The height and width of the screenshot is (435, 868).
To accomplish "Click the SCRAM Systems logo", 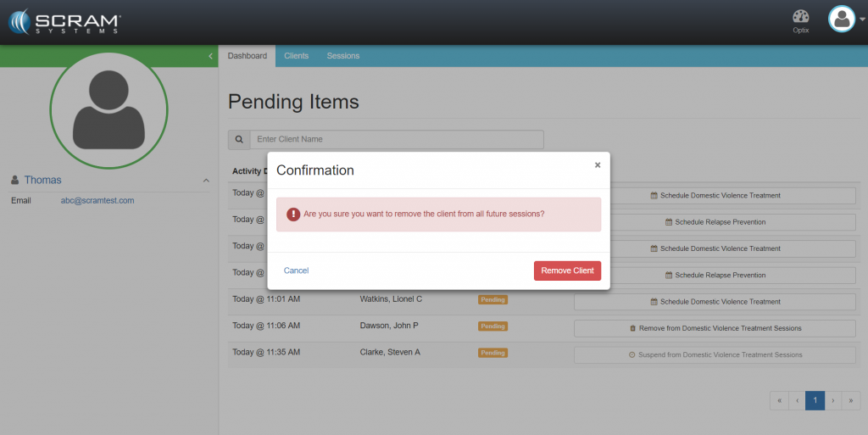I will 65,21.
